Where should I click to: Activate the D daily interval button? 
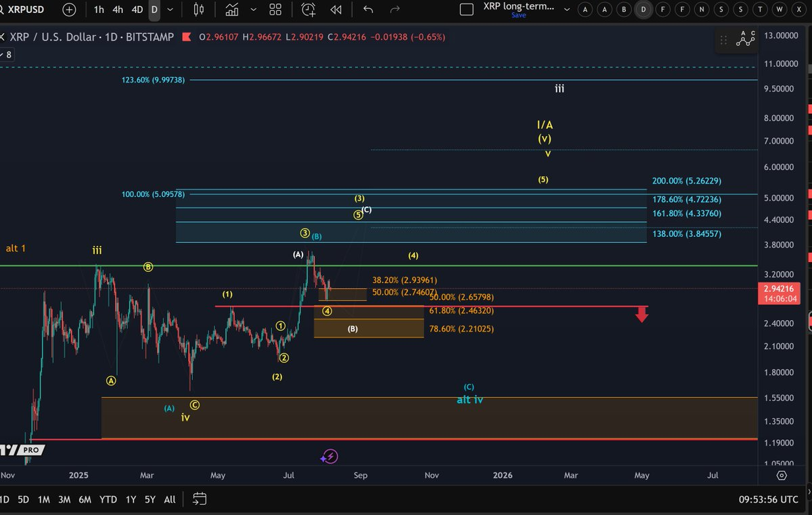coord(154,9)
